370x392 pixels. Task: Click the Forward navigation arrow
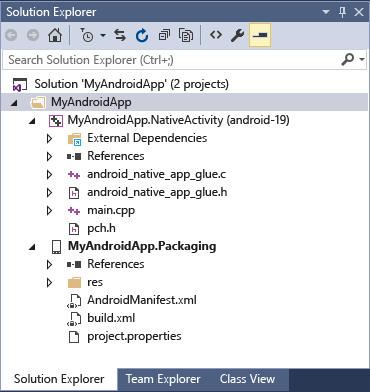coord(33,35)
